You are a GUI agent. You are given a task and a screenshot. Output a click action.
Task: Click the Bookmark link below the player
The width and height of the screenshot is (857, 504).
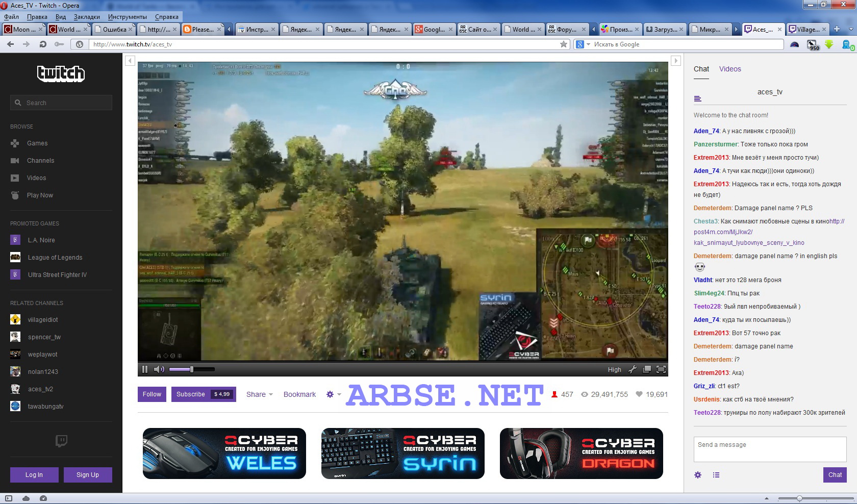[299, 394]
